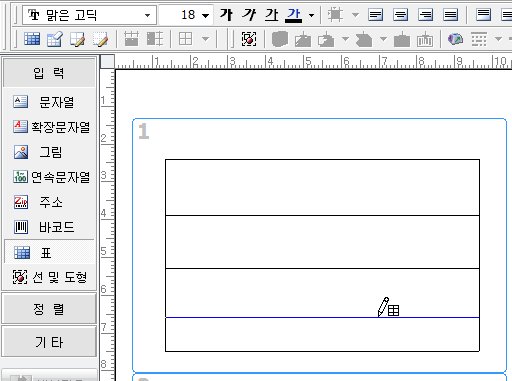
Task: Open the 기타 panel tab
Action: (49, 342)
